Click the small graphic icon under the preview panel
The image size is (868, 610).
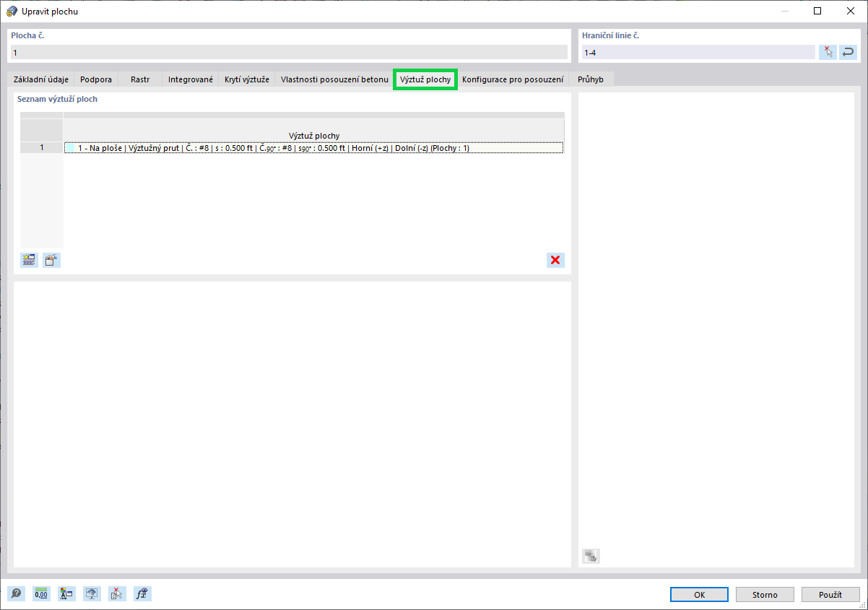(591, 556)
